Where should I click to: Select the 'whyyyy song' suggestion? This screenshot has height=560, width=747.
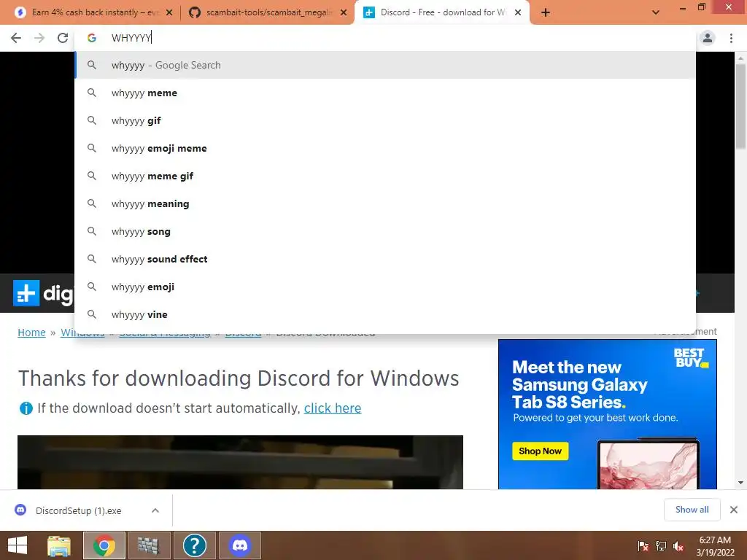click(x=385, y=231)
